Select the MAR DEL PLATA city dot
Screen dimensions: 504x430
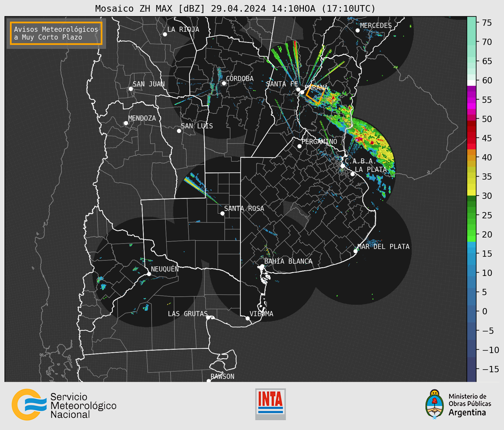pos(356,251)
